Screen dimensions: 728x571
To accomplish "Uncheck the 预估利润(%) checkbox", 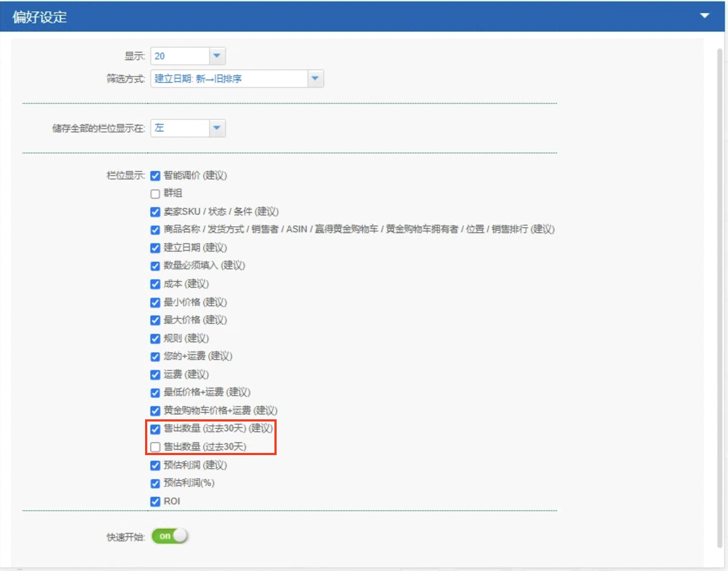I will tap(156, 483).
